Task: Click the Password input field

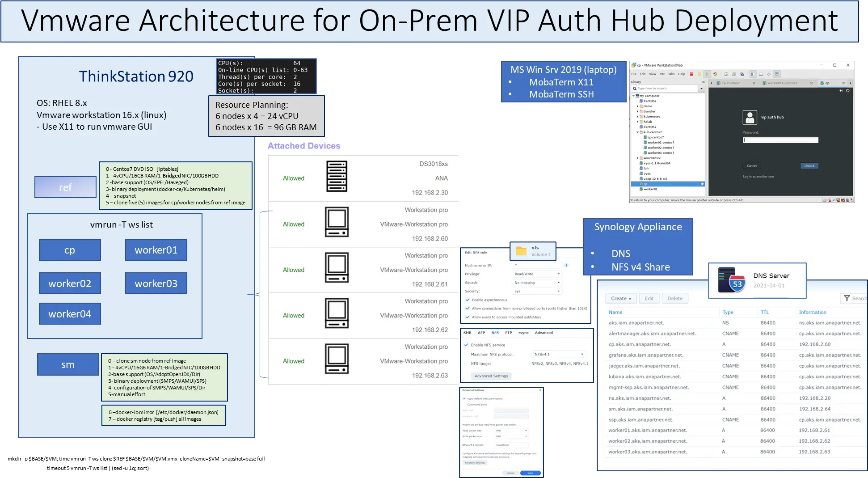Action: (x=780, y=140)
